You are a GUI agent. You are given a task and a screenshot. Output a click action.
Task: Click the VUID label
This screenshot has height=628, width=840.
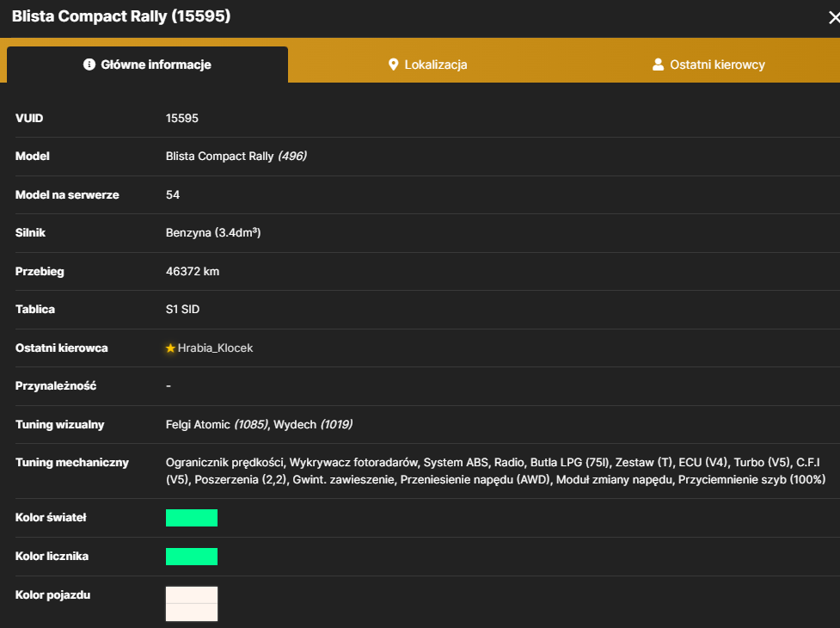(x=29, y=118)
